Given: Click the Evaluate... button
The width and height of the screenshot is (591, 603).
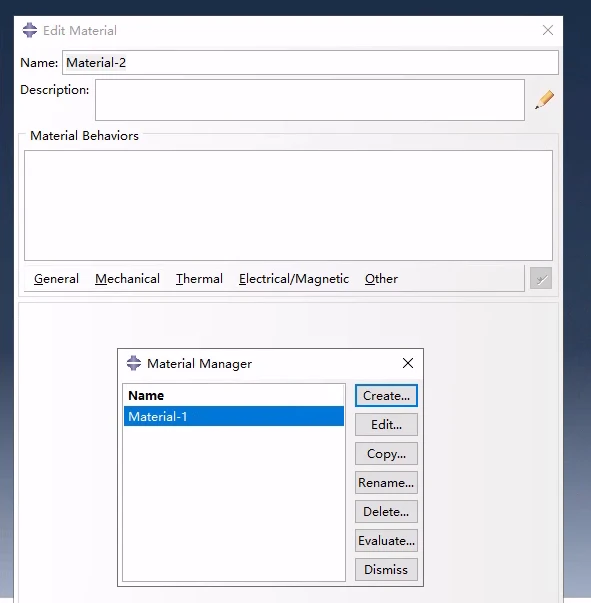Looking at the screenshot, I should click(386, 540).
